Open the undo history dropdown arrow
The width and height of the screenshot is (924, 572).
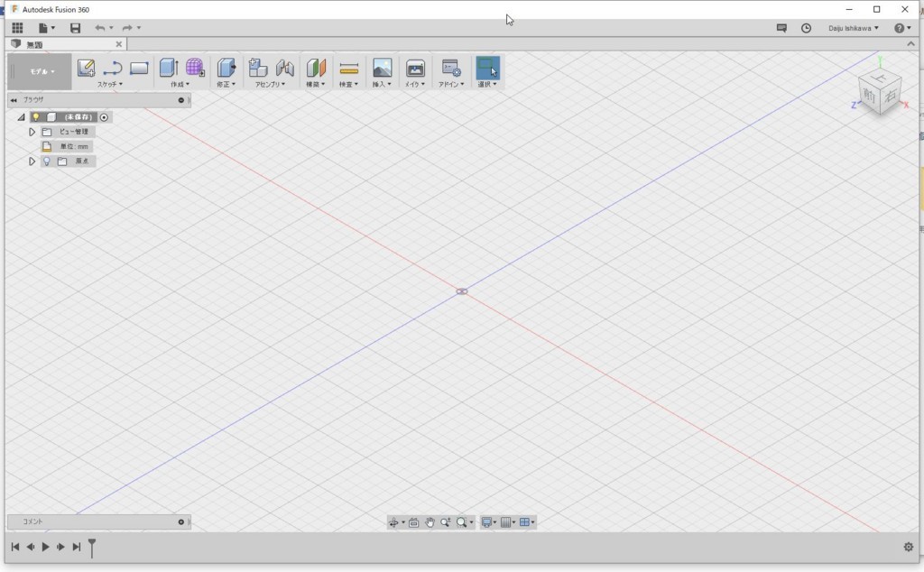click(111, 28)
